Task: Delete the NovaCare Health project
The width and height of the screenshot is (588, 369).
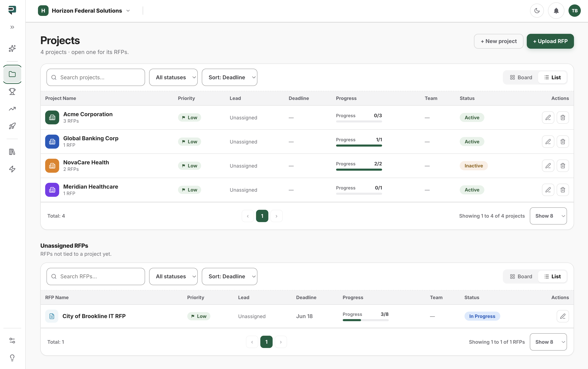Action: click(563, 166)
